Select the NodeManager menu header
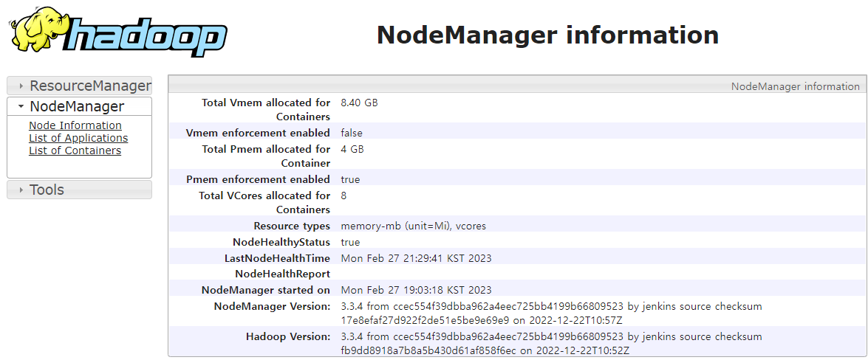Screen dimensions: 868x360 point(79,106)
